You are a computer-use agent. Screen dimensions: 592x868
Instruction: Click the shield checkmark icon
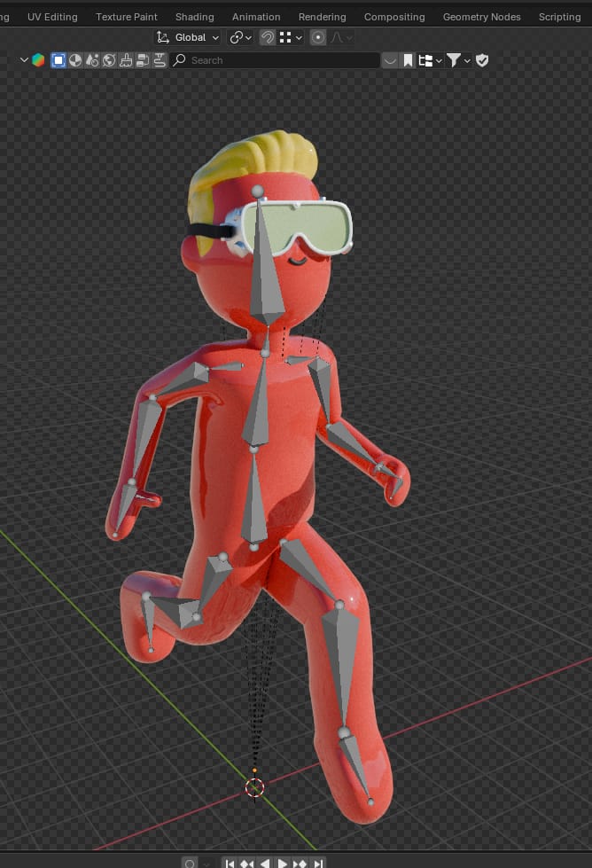tap(482, 59)
